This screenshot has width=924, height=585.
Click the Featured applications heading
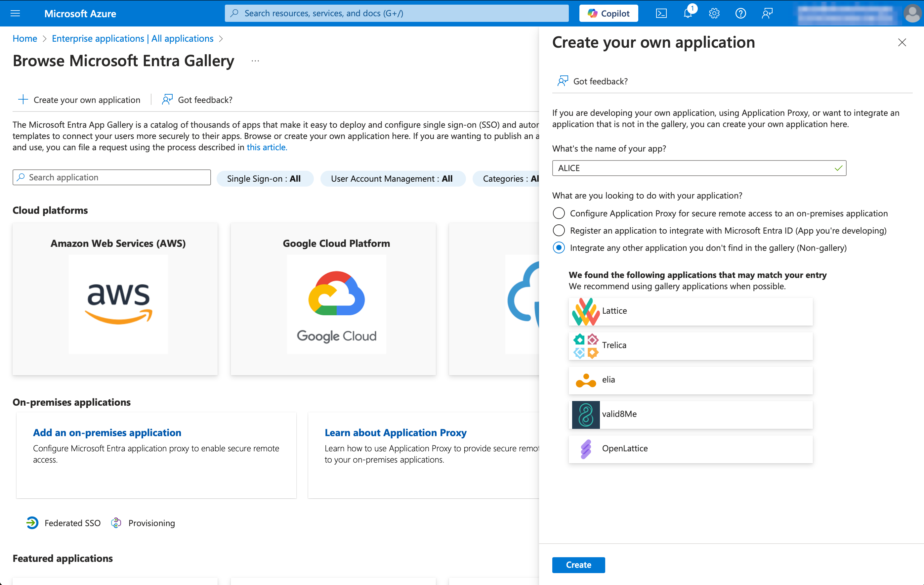point(63,558)
